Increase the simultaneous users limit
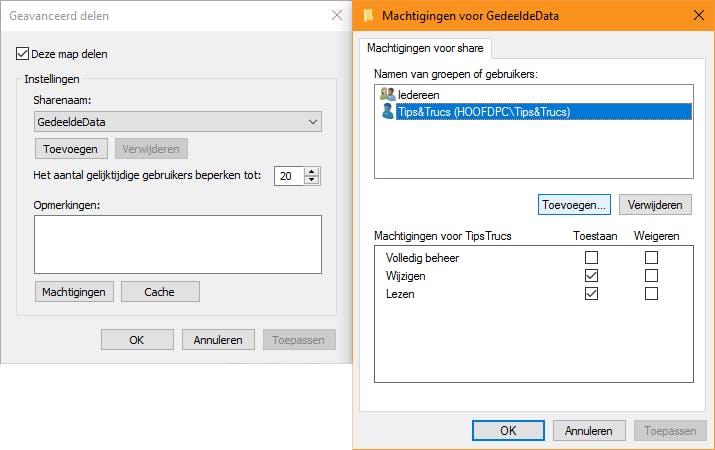This screenshot has height=450, width=715. [312, 171]
